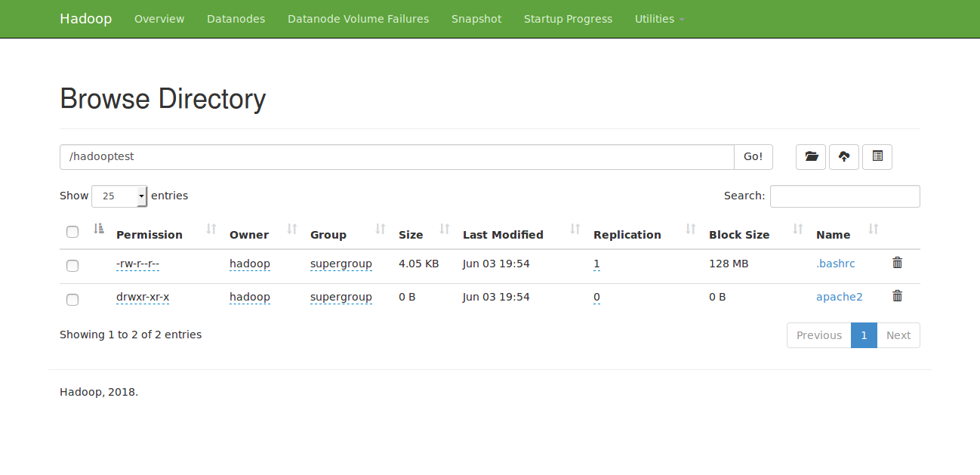Click the Go! button
The image size is (980, 475).
[753, 157]
